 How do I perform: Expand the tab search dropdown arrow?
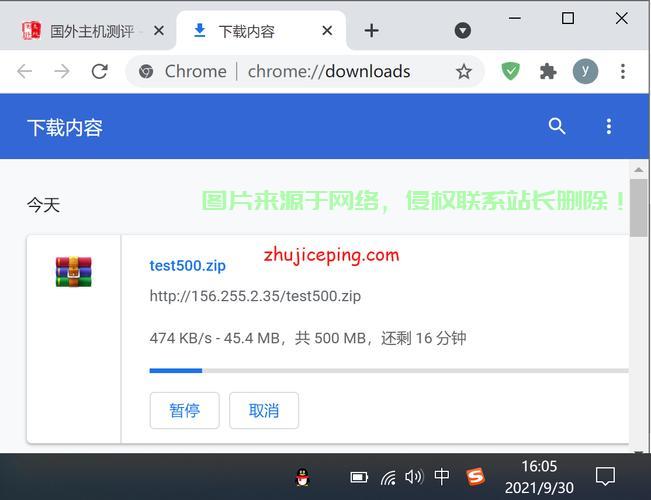tap(462, 31)
